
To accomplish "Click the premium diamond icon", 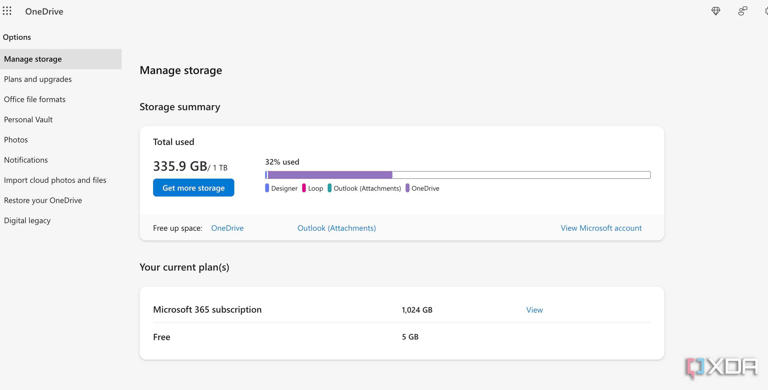I will 716,11.
